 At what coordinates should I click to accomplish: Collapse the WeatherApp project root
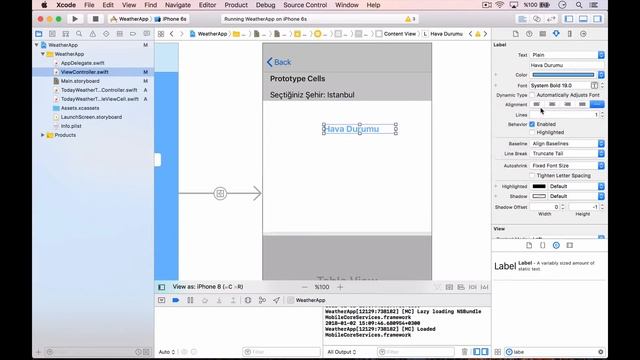pyautogui.click(x=37, y=45)
